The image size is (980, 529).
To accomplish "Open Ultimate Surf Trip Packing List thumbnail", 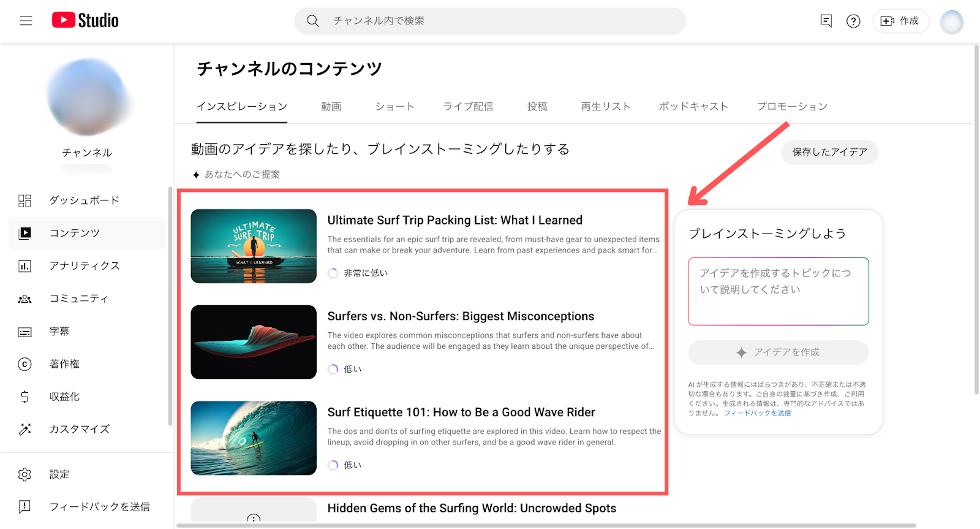I will point(254,246).
